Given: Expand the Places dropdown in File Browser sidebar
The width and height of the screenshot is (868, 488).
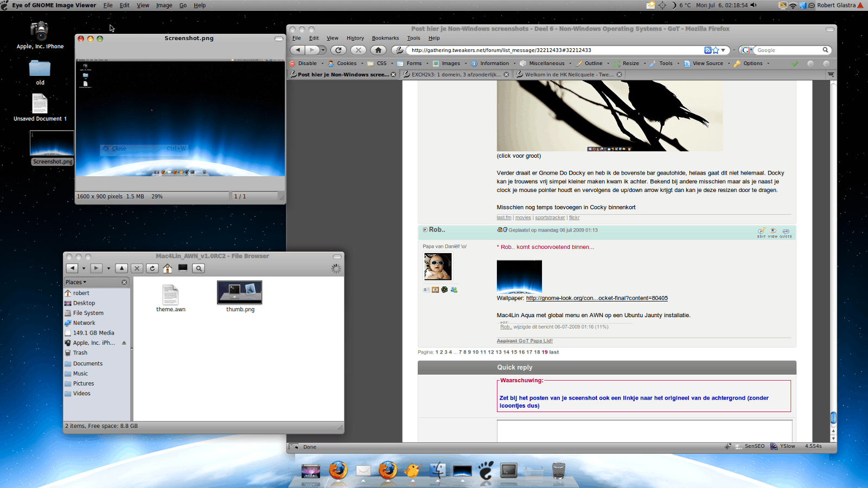Looking at the screenshot, I should coord(76,282).
